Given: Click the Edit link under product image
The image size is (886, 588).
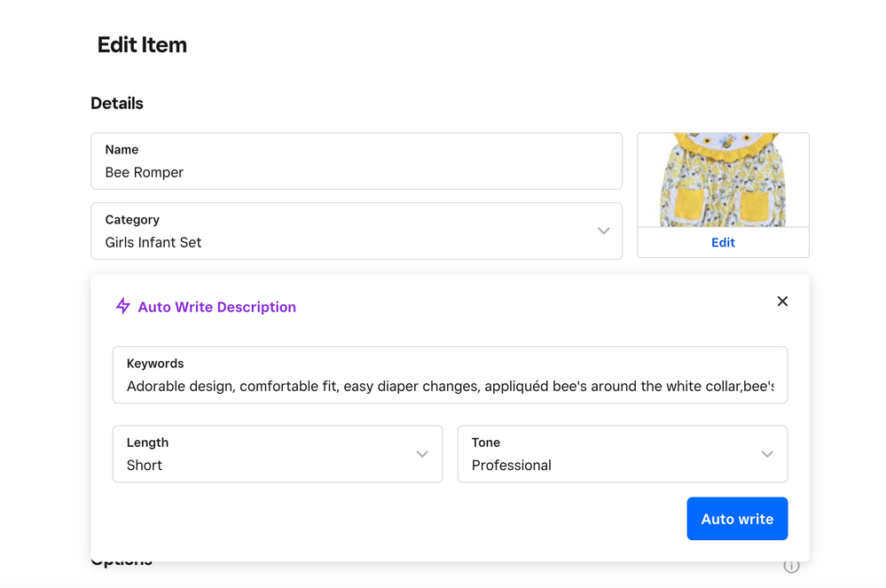Looking at the screenshot, I should click(723, 242).
